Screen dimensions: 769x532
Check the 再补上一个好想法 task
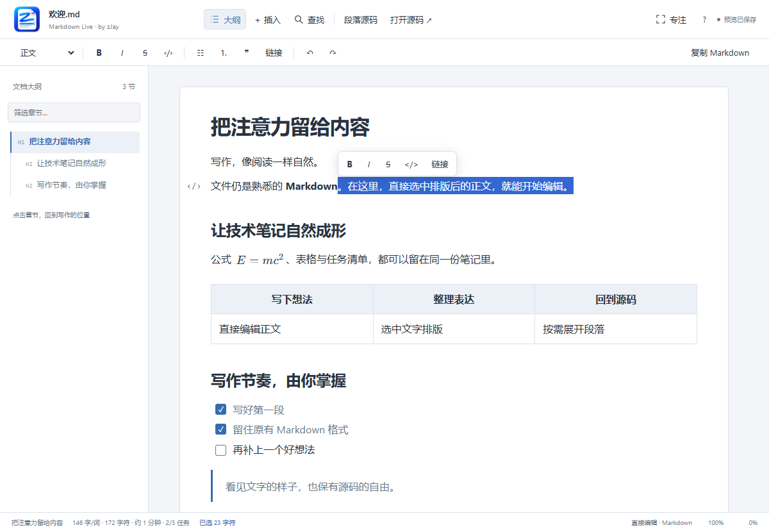(x=221, y=450)
